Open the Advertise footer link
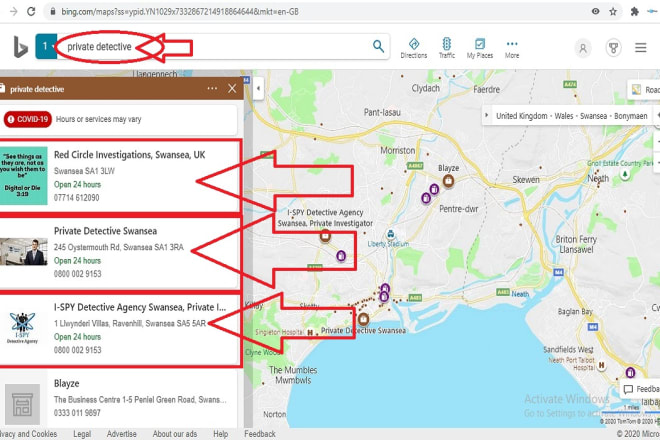 tap(122, 434)
